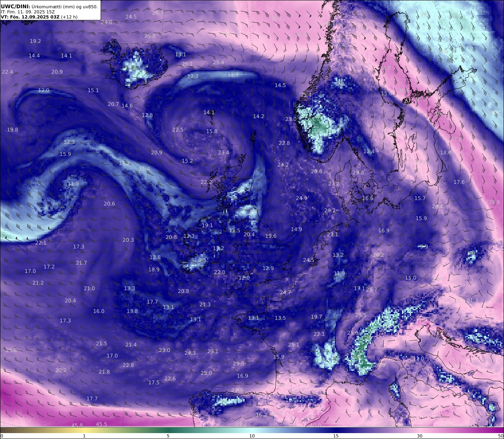Click the 20.6 value label
Image resolution: width=504 pixels, height=439 pixels.
109,204
